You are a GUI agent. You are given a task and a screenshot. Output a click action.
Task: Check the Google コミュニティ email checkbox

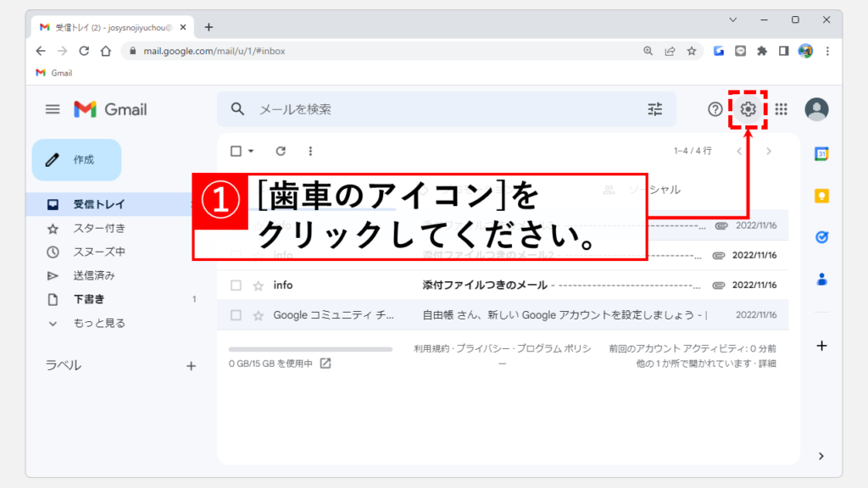236,315
